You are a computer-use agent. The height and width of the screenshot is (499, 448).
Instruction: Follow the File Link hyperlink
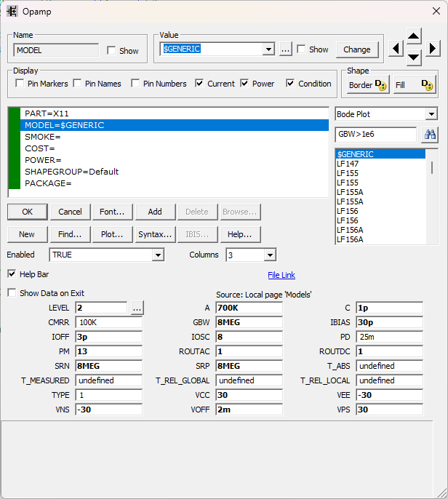pyautogui.click(x=281, y=275)
